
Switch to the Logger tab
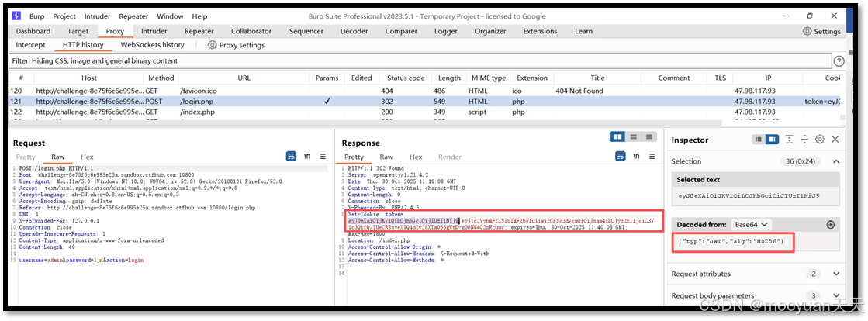click(x=446, y=32)
